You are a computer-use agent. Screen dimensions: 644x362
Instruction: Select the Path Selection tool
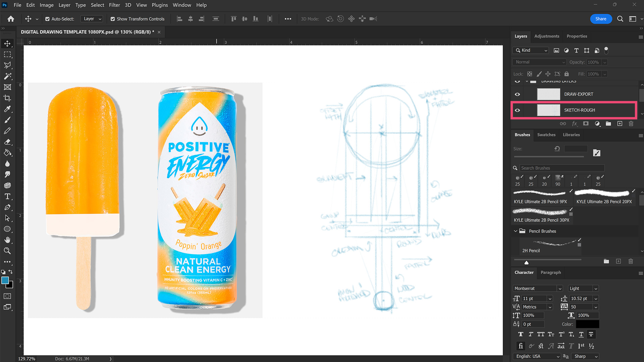(7, 218)
